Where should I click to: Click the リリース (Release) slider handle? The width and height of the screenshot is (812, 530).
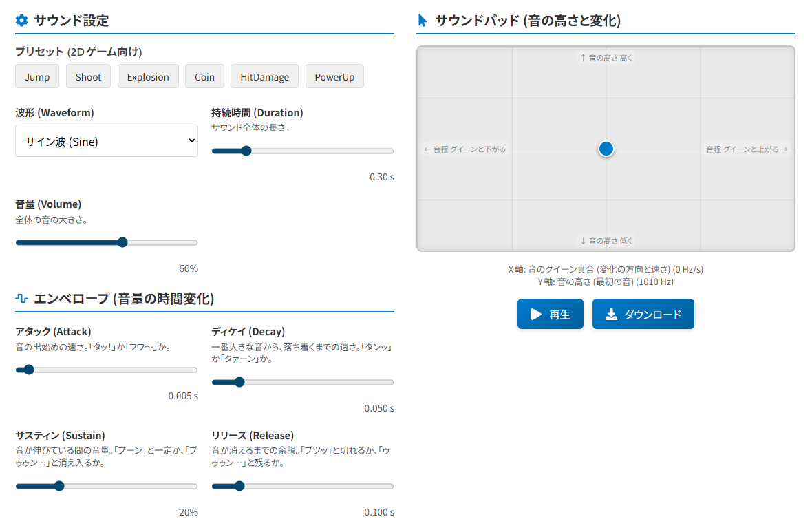(x=239, y=486)
